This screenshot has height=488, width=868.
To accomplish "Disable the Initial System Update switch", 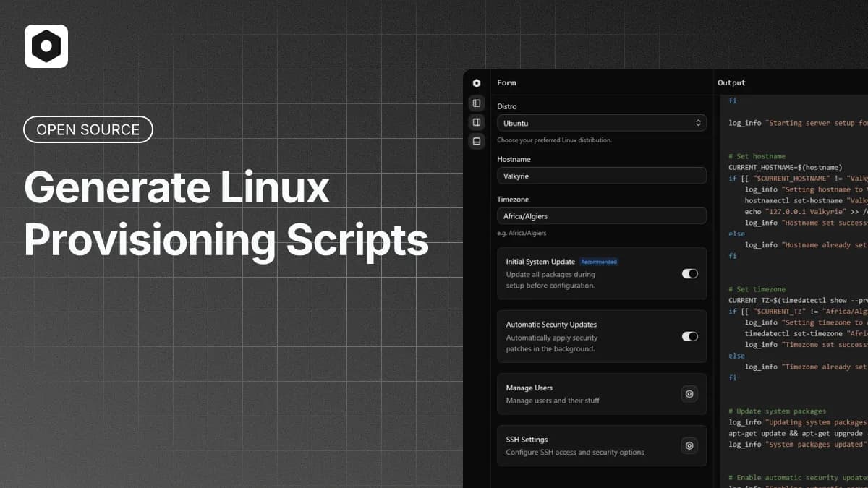I will pos(689,274).
